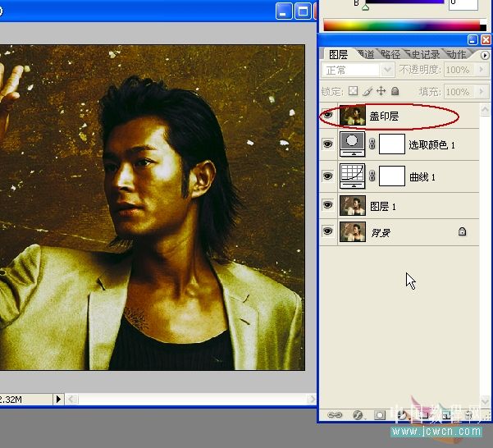Viewport: 493px width, 448px height.
Task: Open the blend mode 正常 dropdown
Action: pos(387,70)
